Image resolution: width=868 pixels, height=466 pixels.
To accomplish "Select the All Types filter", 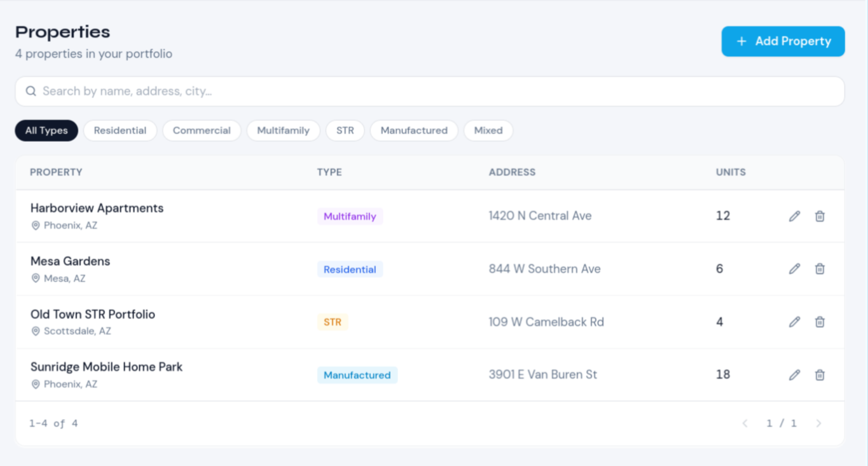I will pos(46,130).
